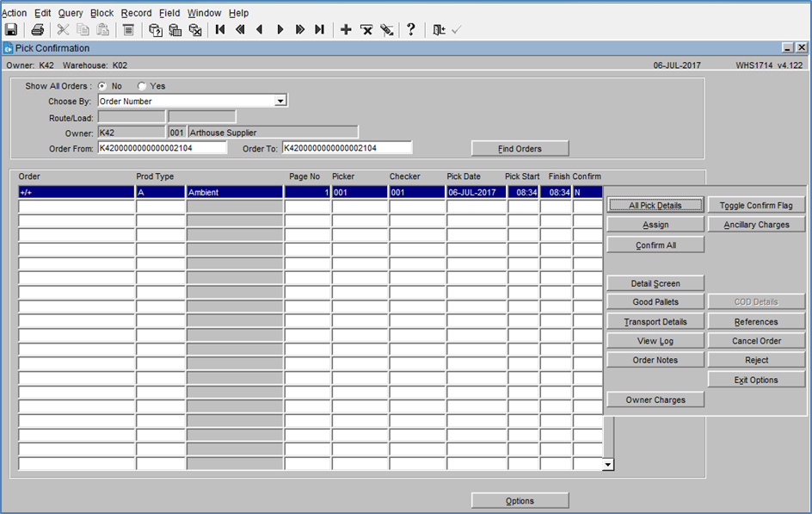
Task: Click the View Log button
Action: tap(655, 341)
